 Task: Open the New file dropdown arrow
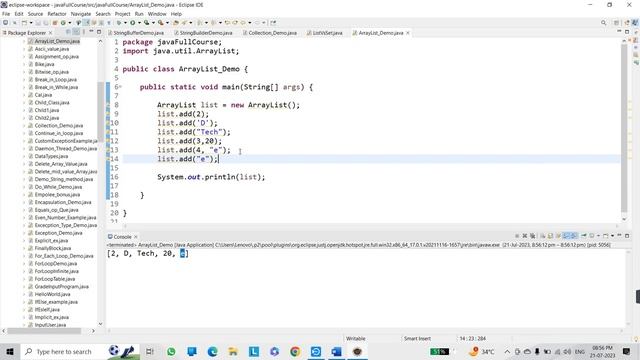pyautogui.click(x=31, y=23)
